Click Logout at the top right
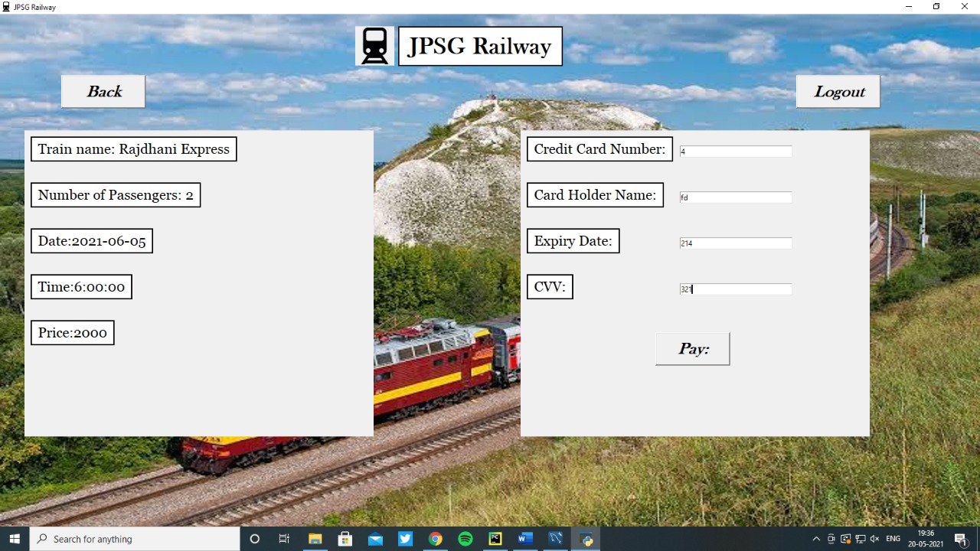980x551 pixels. (x=838, y=91)
